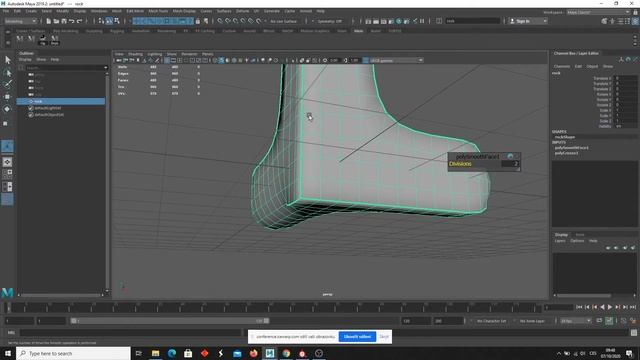
Task: Click the Open Scene folder icon
Action: pyautogui.click(x=56, y=21)
